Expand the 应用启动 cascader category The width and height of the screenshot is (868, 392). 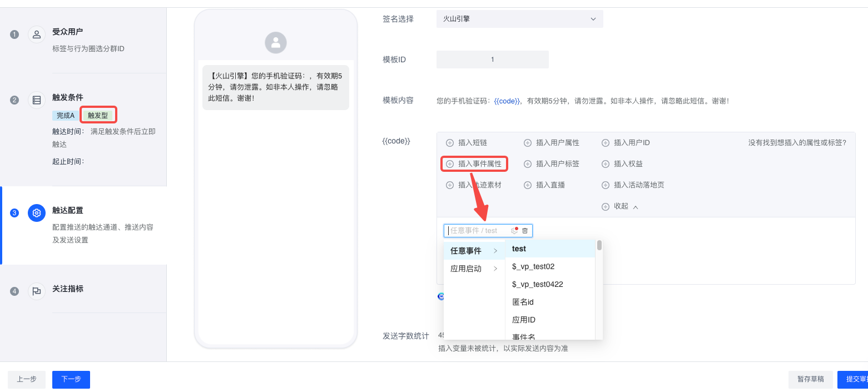(473, 269)
